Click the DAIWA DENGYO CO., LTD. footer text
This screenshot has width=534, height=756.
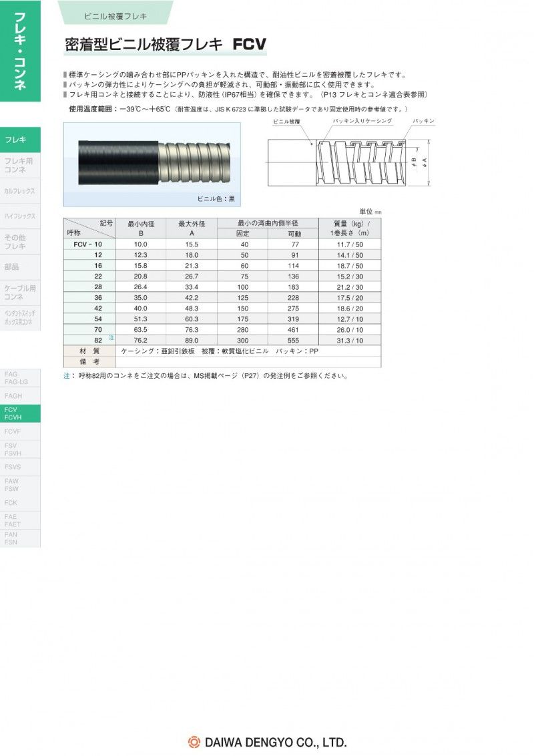276,742
